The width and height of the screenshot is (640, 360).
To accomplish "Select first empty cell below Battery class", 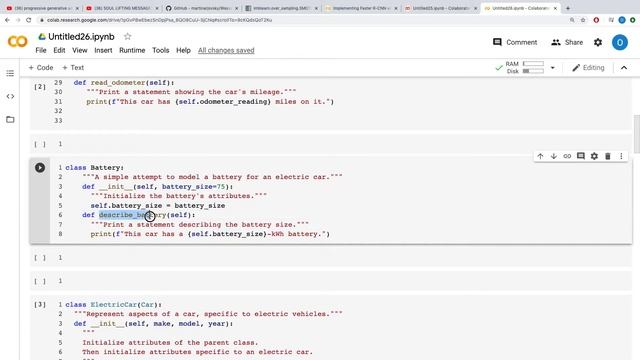I will [331, 258].
